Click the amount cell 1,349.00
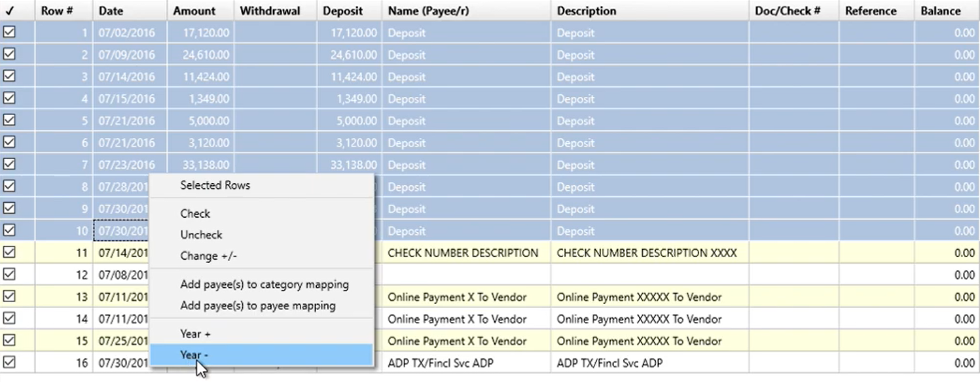The width and height of the screenshot is (980, 382). (200, 99)
